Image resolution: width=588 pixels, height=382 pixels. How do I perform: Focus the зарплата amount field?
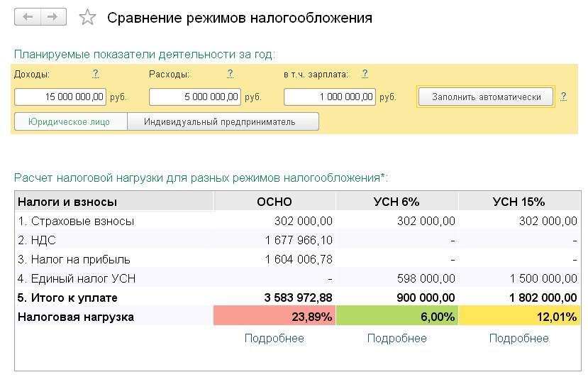[330, 97]
